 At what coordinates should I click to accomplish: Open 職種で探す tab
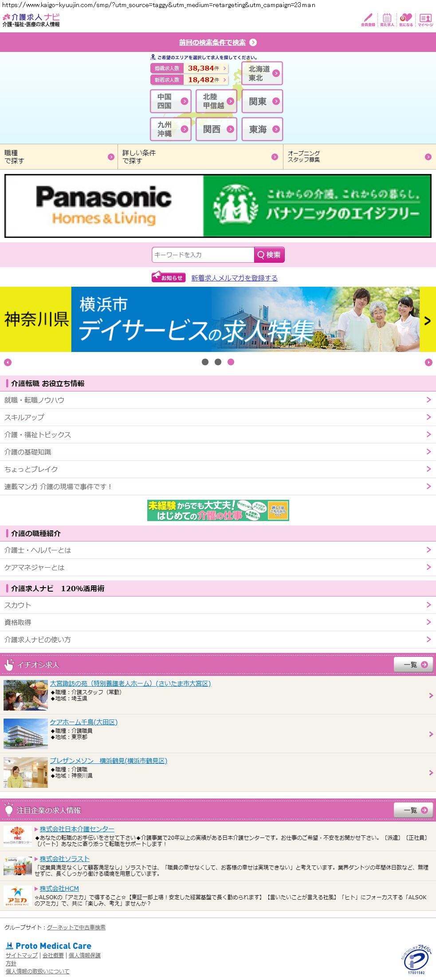pyautogui.click(x=59, y=157)
